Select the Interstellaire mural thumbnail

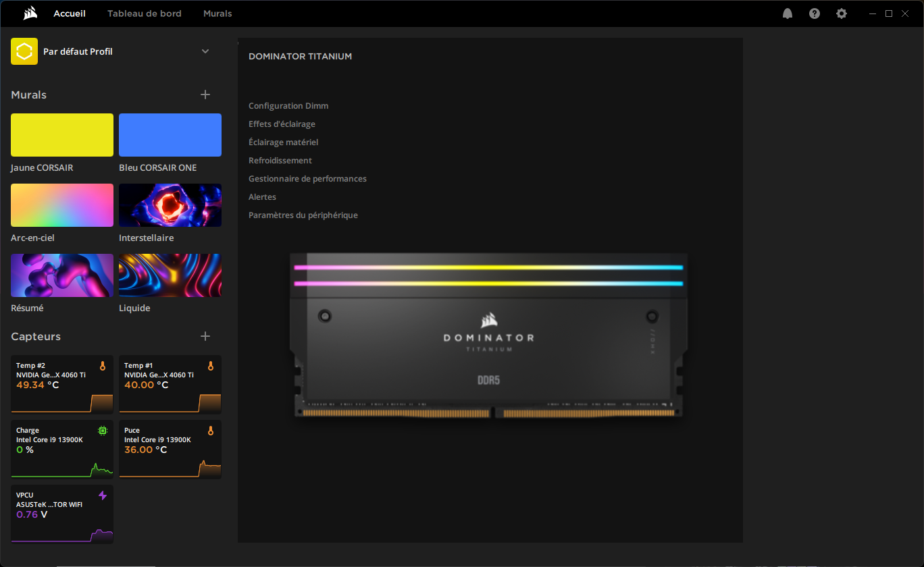coord(170,205)
